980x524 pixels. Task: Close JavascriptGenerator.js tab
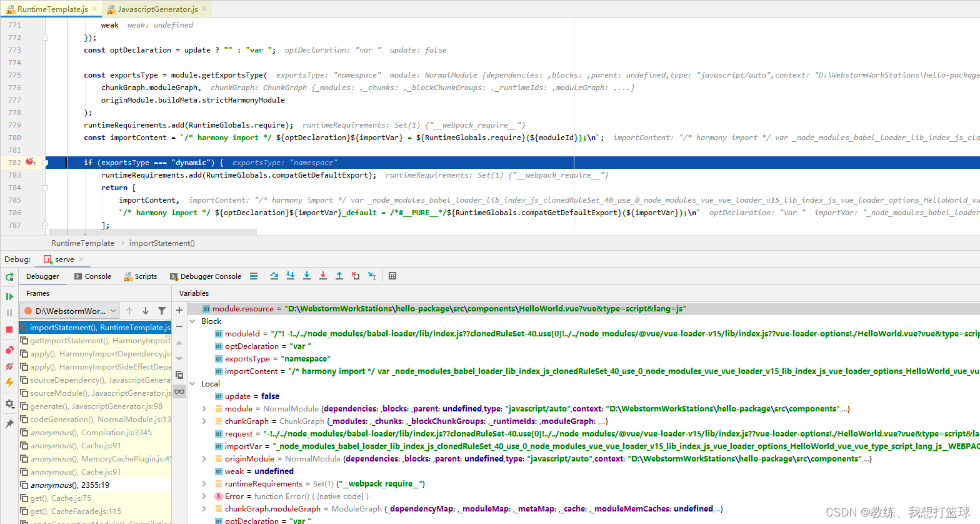pos(204,9)
